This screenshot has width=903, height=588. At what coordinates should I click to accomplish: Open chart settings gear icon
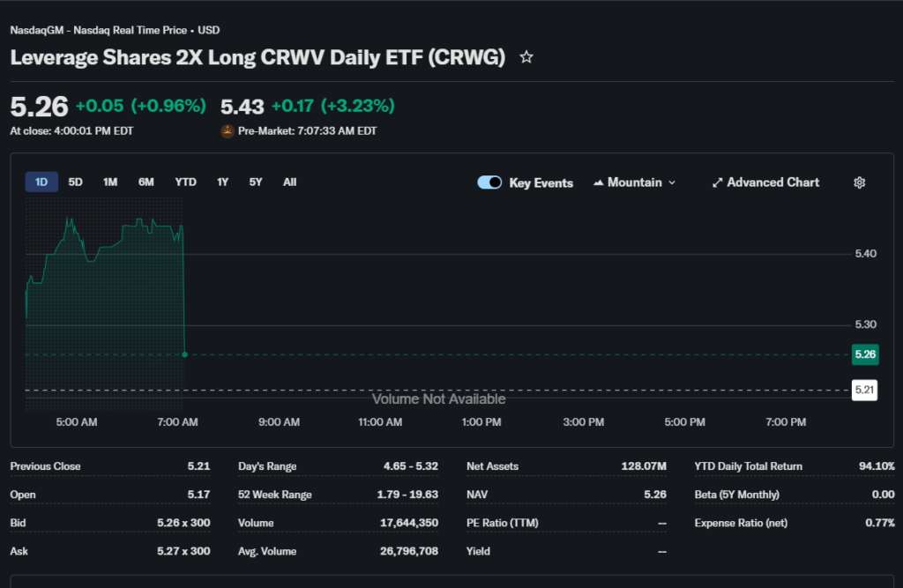click(860, 182)
